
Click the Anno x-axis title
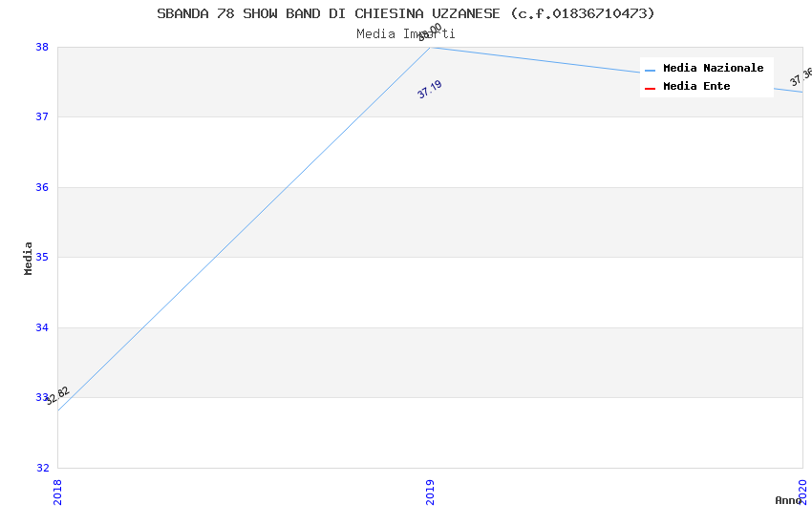(788, 500)
